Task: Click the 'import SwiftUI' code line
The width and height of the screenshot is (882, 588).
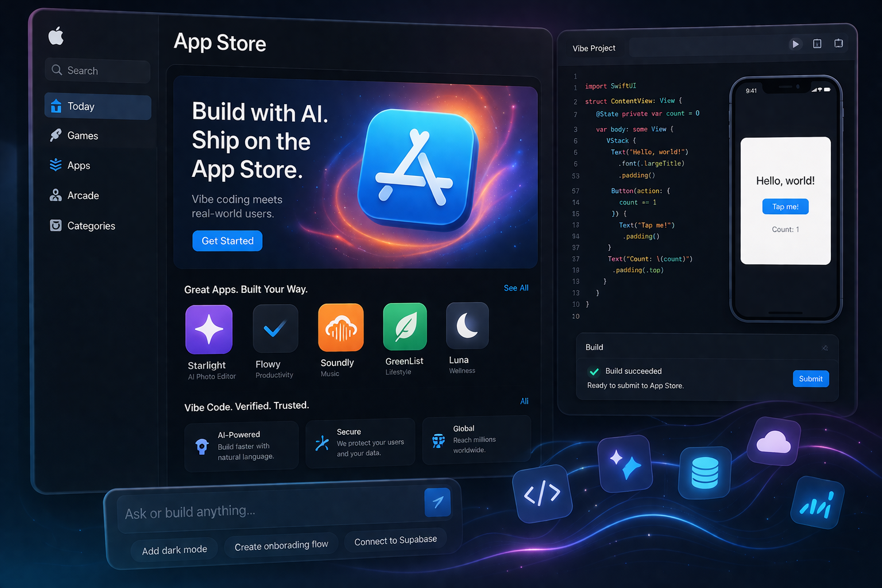Action: (x=610, y=86)
